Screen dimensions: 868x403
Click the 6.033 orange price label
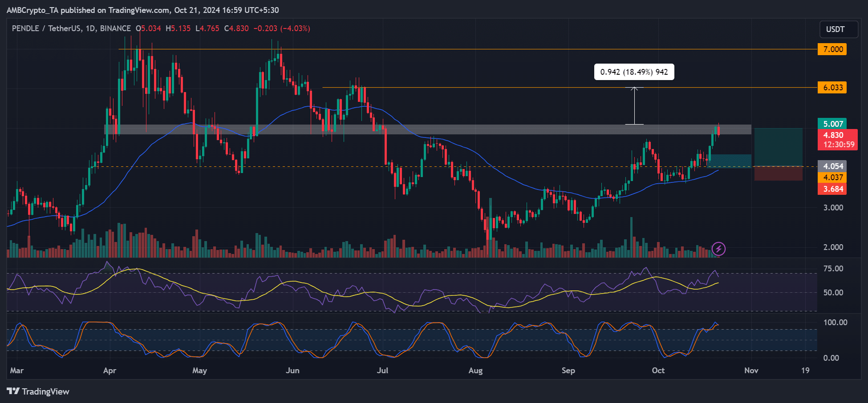pyautogui.click(x=832, y=88)
